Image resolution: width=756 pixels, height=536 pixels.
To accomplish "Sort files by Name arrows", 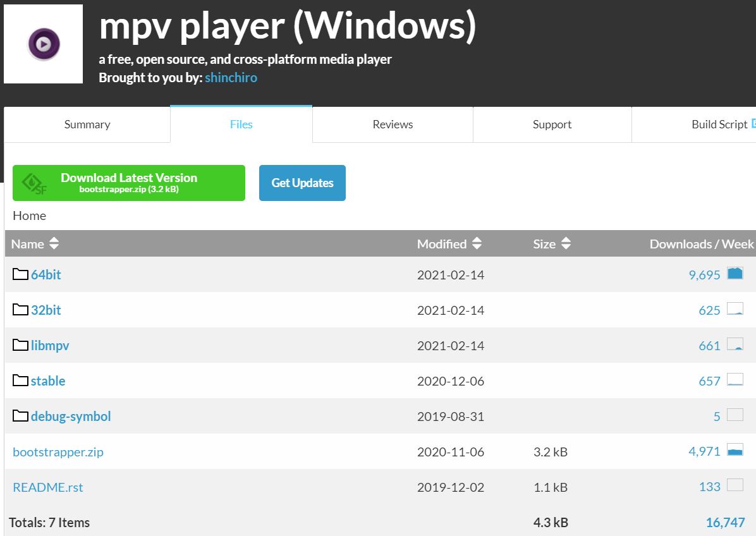I will click(x=54, y=243).
